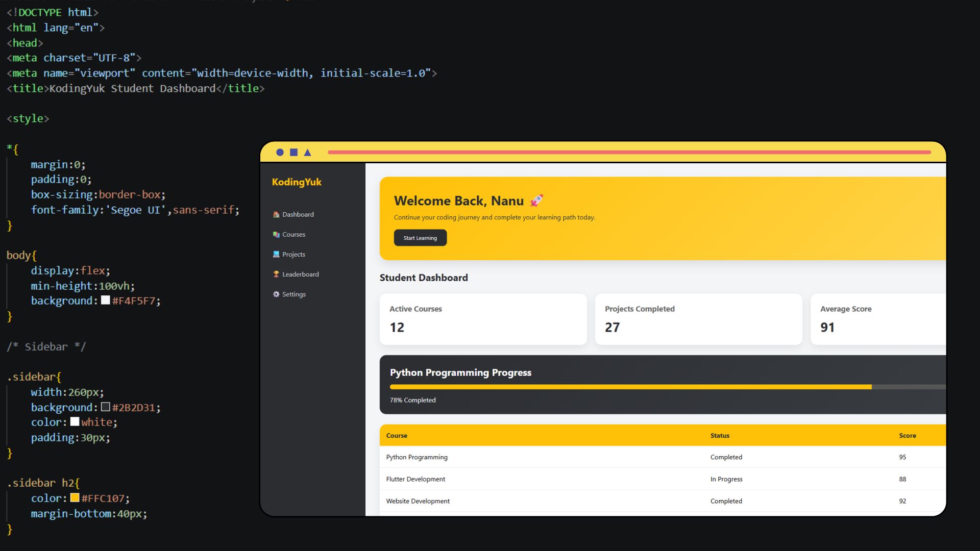980x551 pixels.
Task: Click the white color swatch in code
Action: [x=75, y=421]
